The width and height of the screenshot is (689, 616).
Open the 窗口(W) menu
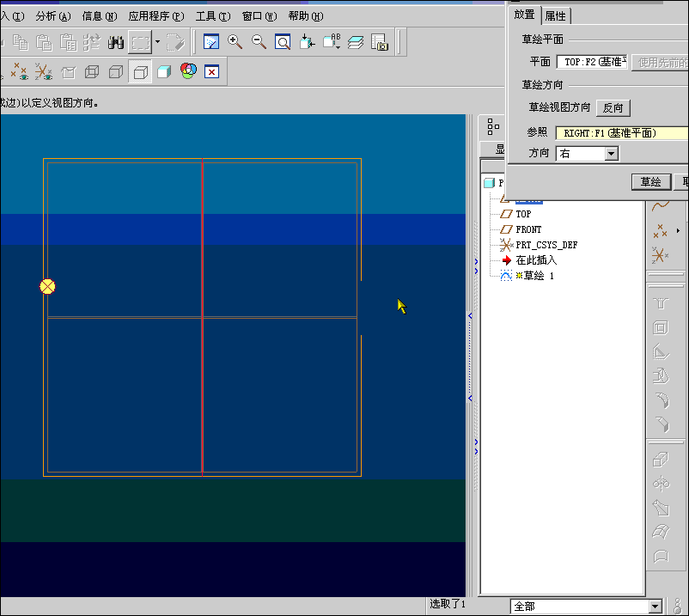tap(259, 16)
